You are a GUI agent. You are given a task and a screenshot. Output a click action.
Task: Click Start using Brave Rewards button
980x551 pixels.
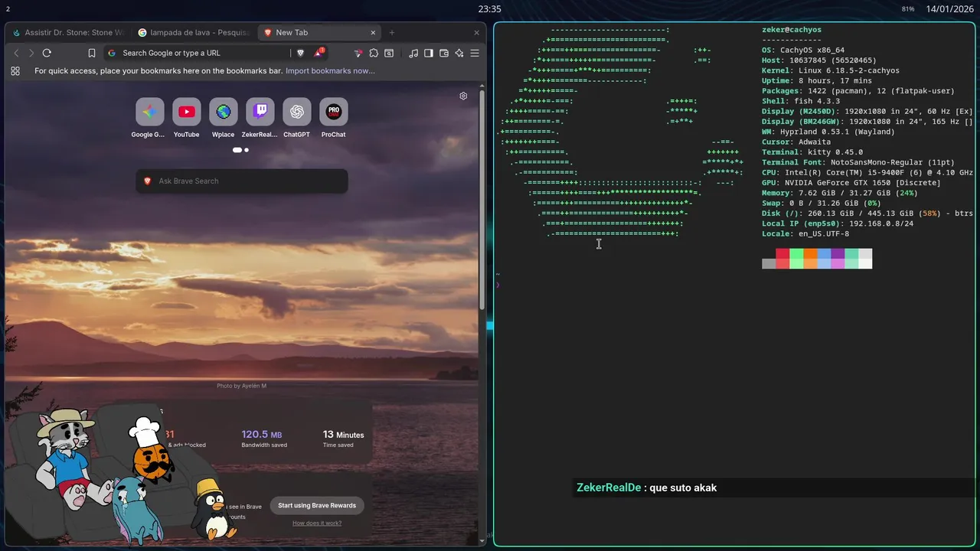click(317, 505)
